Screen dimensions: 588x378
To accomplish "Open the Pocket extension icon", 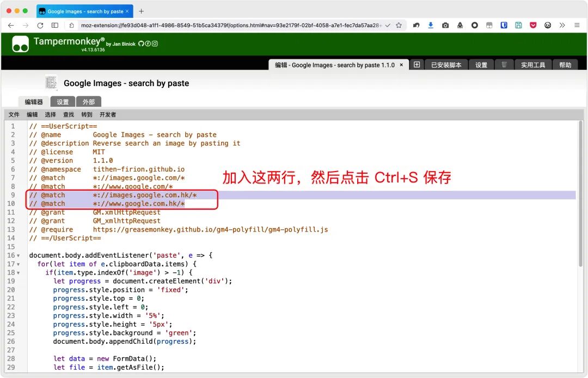I will (x=533, y=26).
